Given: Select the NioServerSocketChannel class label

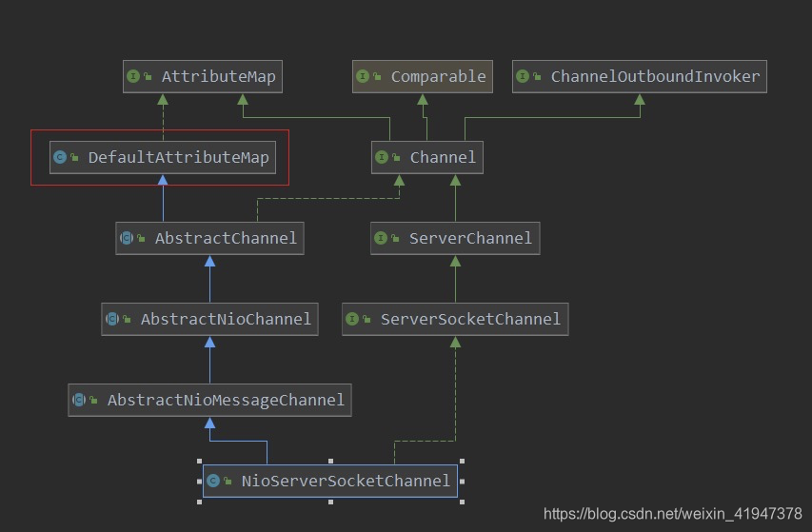Looking at the screenshot, I should 346,481.
